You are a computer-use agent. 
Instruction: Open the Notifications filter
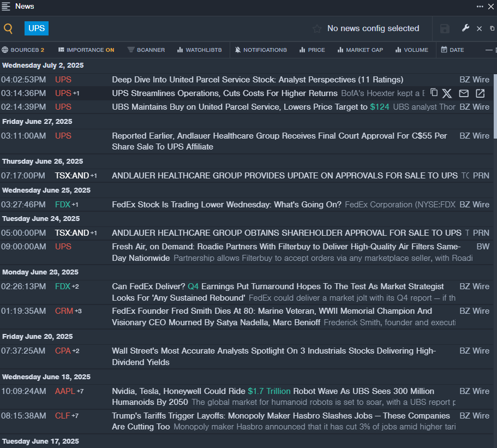(261, 50)
